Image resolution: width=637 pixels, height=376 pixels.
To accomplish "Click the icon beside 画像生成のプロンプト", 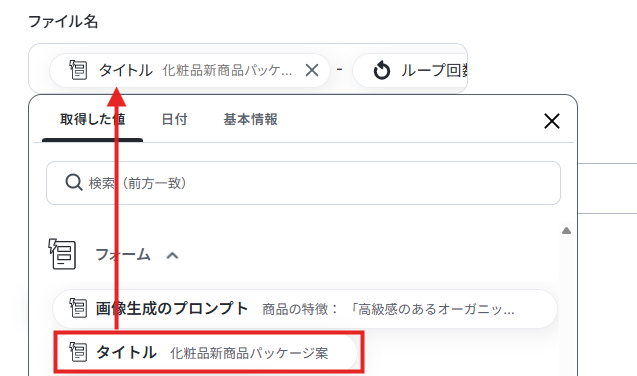I will click(78, 308).
